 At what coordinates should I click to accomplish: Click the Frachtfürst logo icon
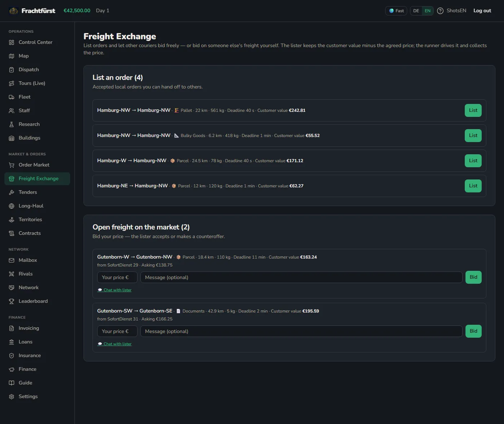13,11
